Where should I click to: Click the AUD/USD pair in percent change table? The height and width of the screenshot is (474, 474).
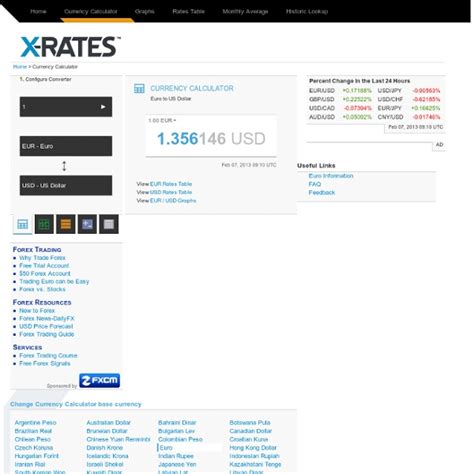(x=322, y=117)
